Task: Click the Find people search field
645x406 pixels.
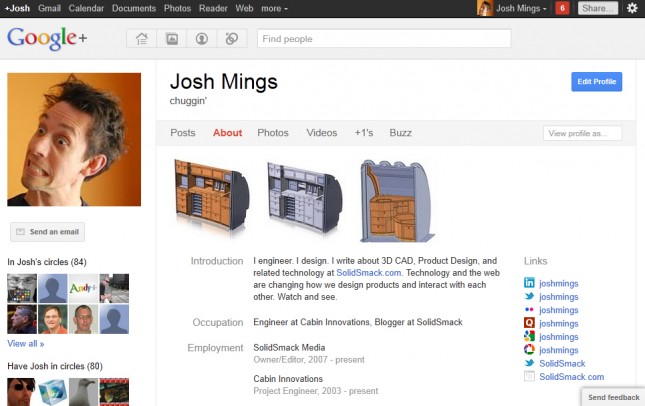Action: [384, 39]
